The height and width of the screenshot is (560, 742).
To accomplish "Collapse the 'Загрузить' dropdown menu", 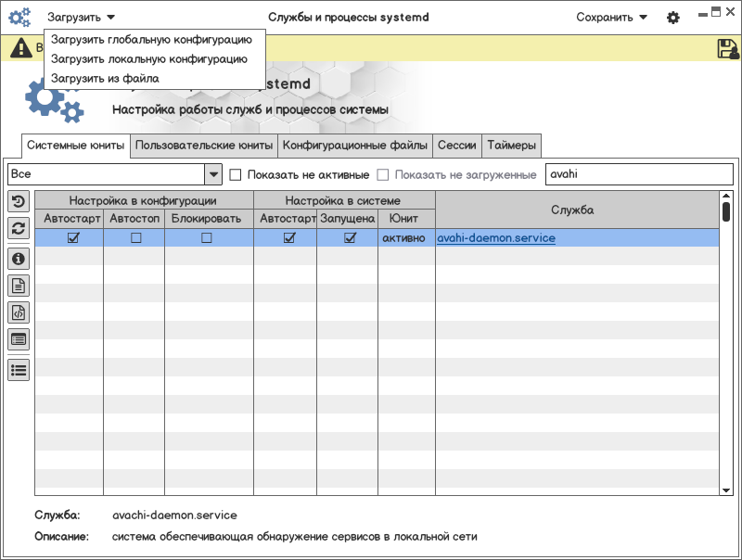I will tap(82, 18).
